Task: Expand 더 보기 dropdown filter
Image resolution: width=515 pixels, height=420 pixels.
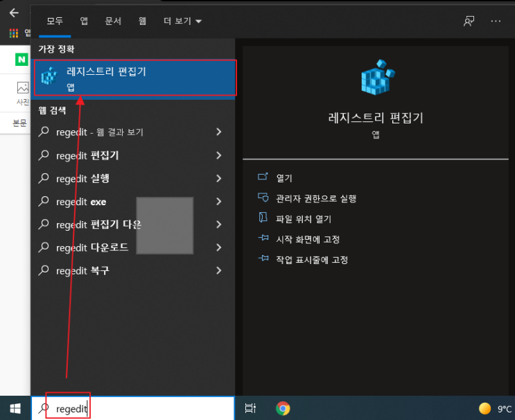Action: click(182, 21)
